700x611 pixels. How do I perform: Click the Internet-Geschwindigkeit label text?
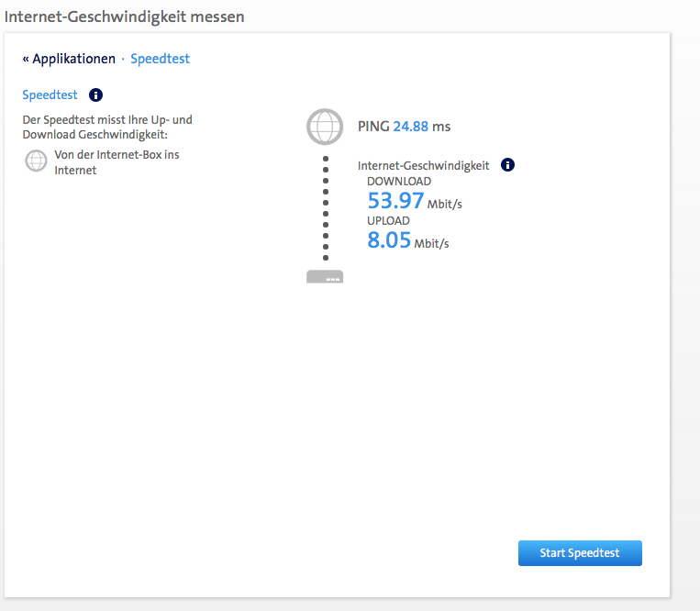point(423,165)
